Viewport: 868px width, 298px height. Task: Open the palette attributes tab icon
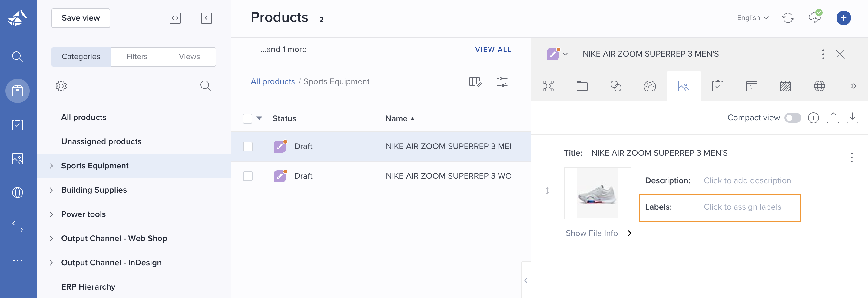click(x=650, y=86)
